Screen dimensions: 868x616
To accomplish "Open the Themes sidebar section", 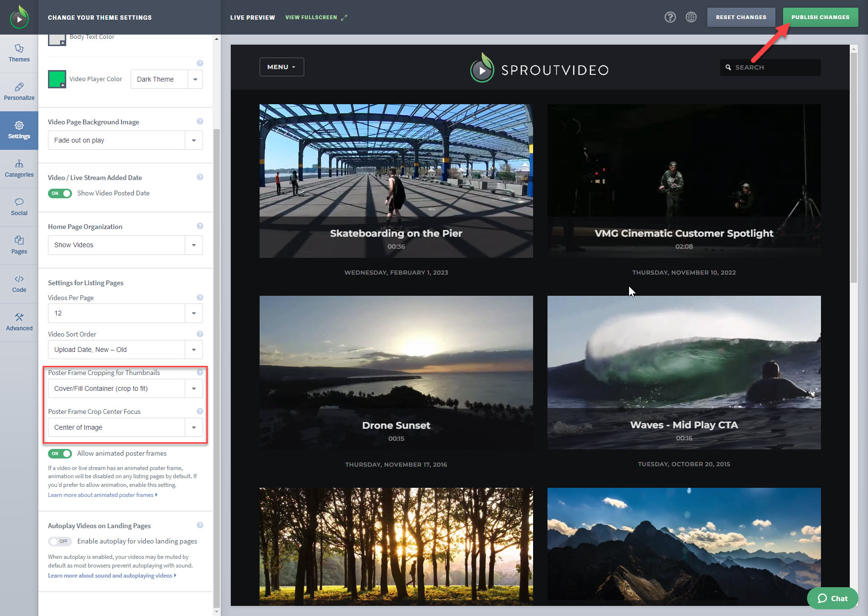I will pyautogui.click(x=19, y=53).
